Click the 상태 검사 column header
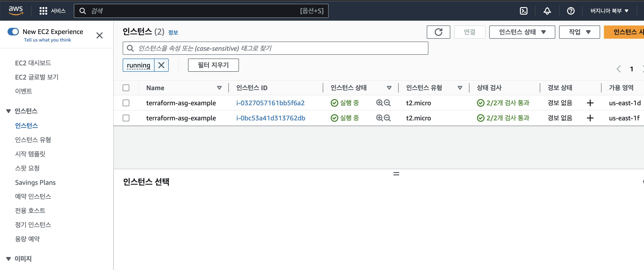 489,88
